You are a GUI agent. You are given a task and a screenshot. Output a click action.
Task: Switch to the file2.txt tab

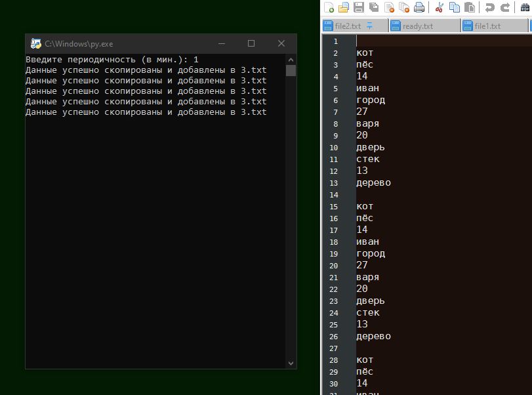point(354,26)
